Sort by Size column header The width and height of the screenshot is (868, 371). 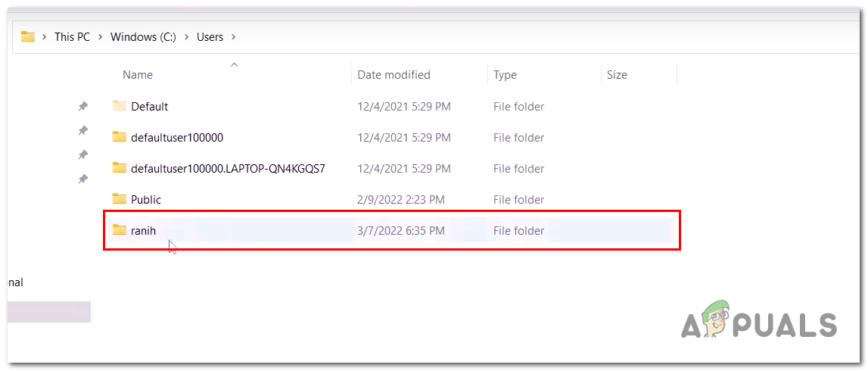point(617,75)
